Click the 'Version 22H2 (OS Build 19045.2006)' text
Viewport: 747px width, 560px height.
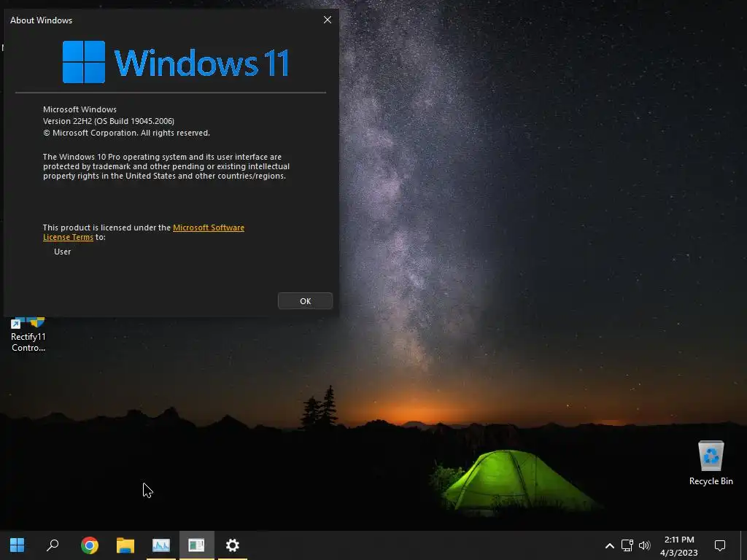coord(109,121)
